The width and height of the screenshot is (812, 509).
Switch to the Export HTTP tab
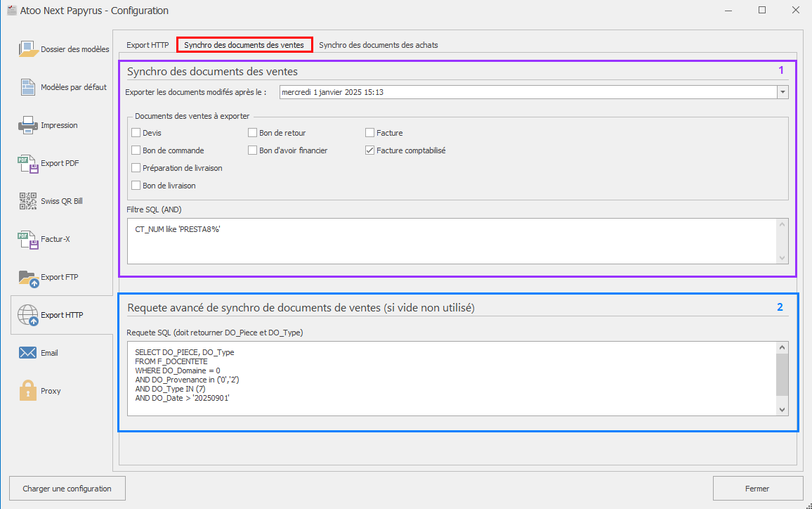pyautogui.click(x=148, y=45)
